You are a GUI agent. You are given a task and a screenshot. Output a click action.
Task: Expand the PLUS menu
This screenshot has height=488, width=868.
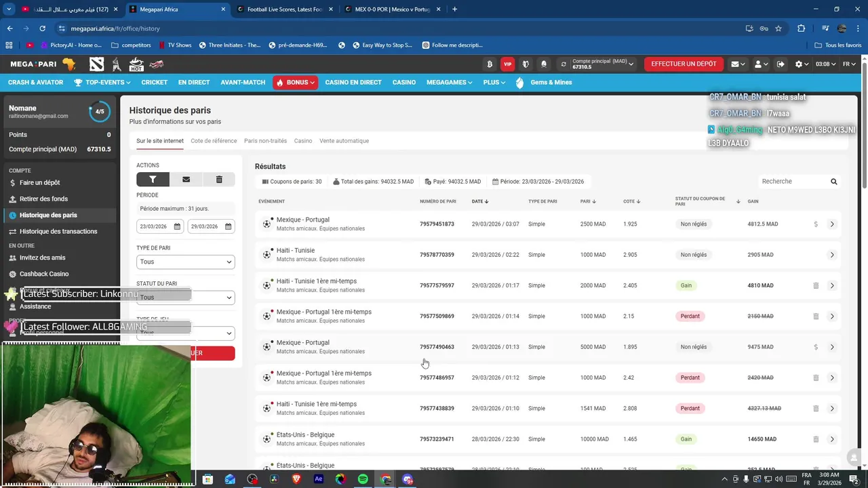point(494,83)
